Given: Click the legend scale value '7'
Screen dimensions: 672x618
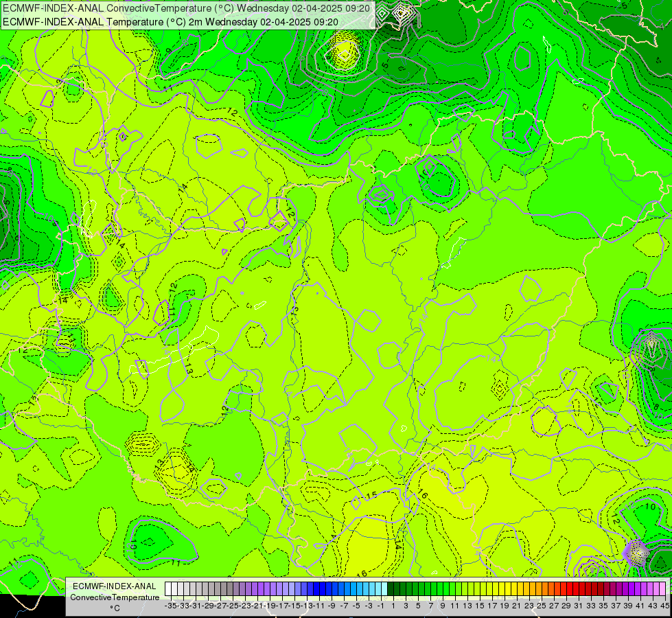Looking at the screenshot, I should tap(430, 606).
